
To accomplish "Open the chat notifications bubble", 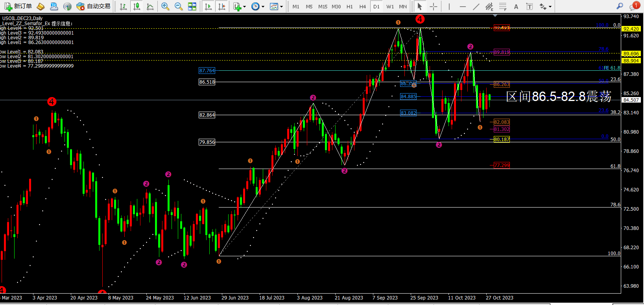I will click(634, 6).
